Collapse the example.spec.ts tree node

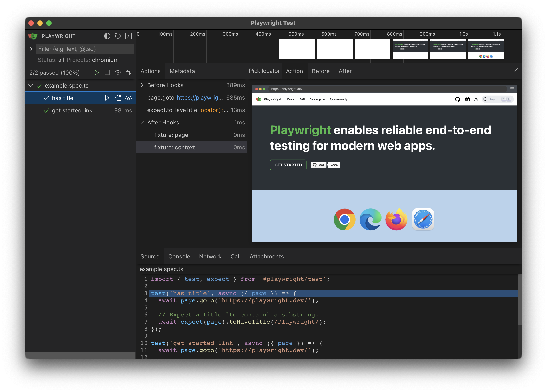(31, 86)
